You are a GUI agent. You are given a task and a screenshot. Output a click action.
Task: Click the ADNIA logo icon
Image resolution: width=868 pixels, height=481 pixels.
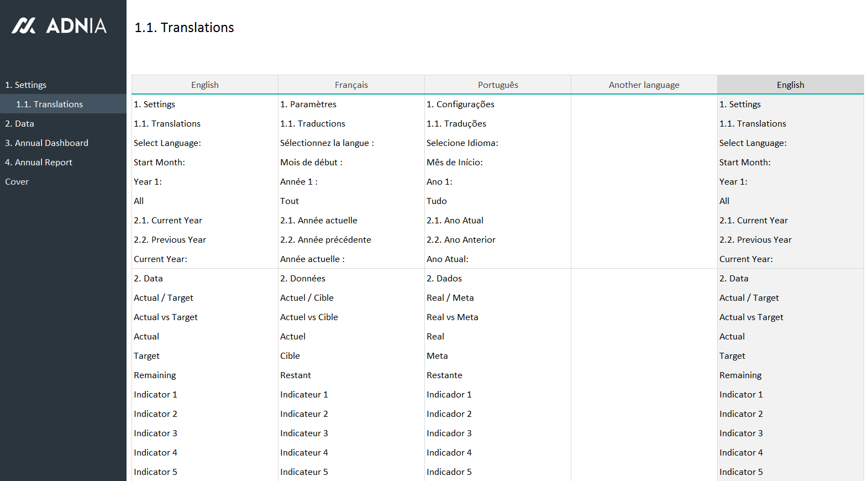coord(24,25)
